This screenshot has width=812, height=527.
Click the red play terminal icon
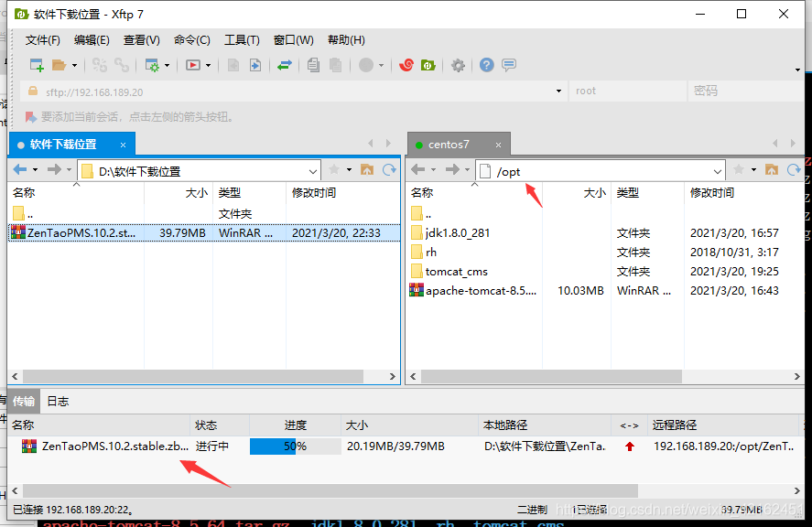(193, 65)
